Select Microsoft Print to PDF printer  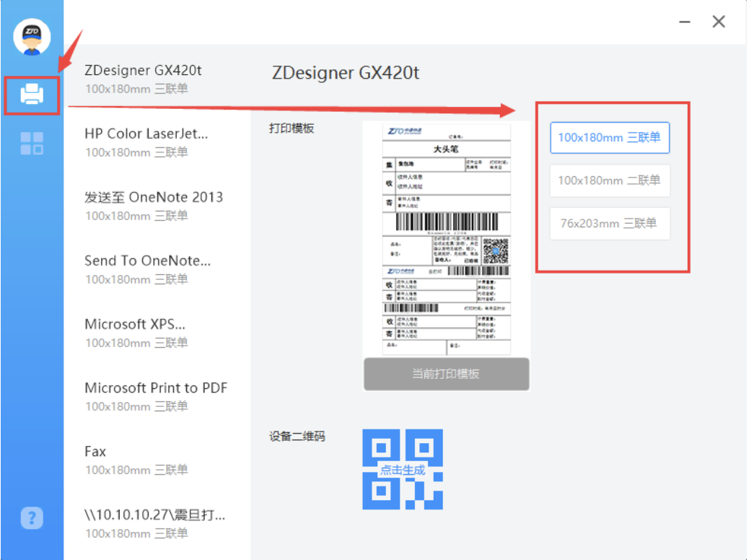pyautogui.click(x=157, y=396)
